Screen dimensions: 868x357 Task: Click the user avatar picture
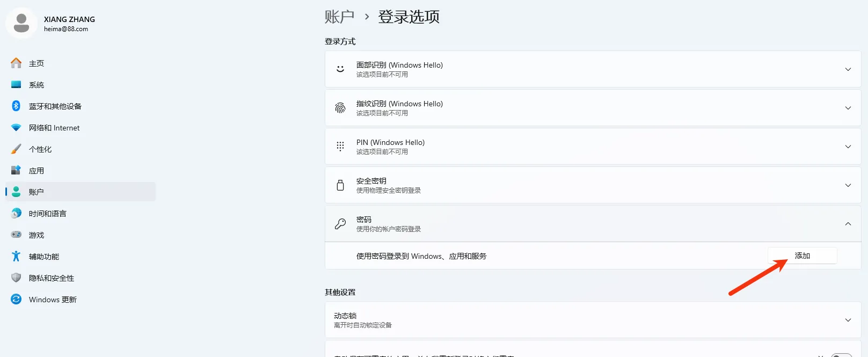tap(21, 23)
